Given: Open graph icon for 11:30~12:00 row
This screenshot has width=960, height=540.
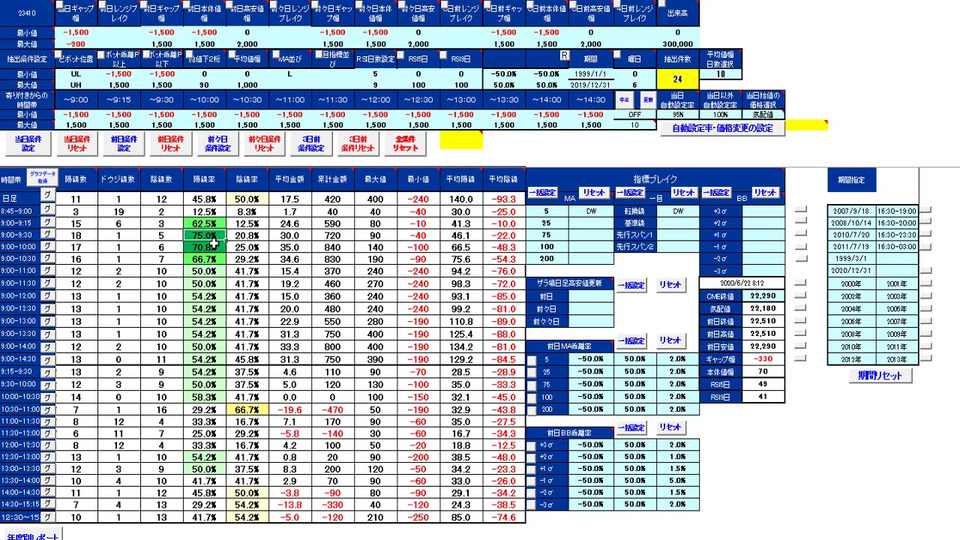Looking at the screenshot, I should coord(47,433).
